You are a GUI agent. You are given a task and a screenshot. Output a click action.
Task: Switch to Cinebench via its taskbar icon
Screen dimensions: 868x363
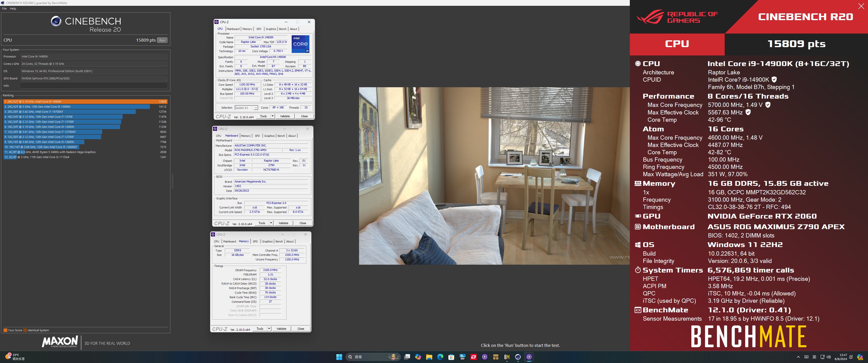pos(518,357)
